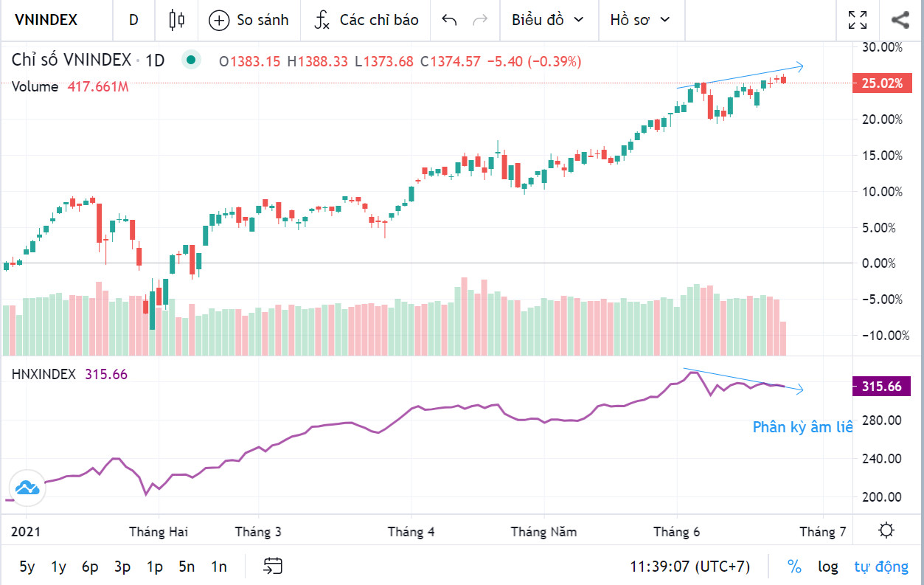Click the 11:39:07 (UTC+7) timezone button

[x=689, y=567]
